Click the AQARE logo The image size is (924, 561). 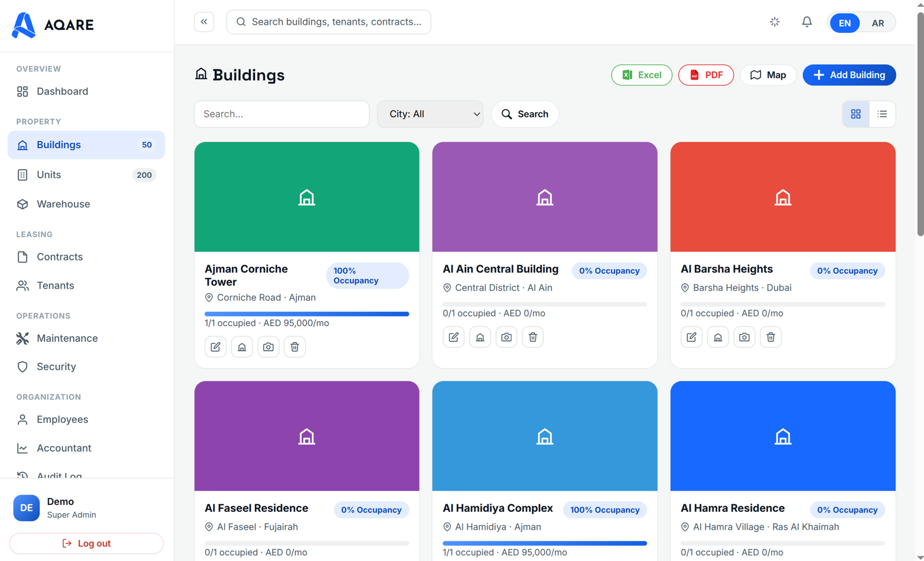pos(53,25)
